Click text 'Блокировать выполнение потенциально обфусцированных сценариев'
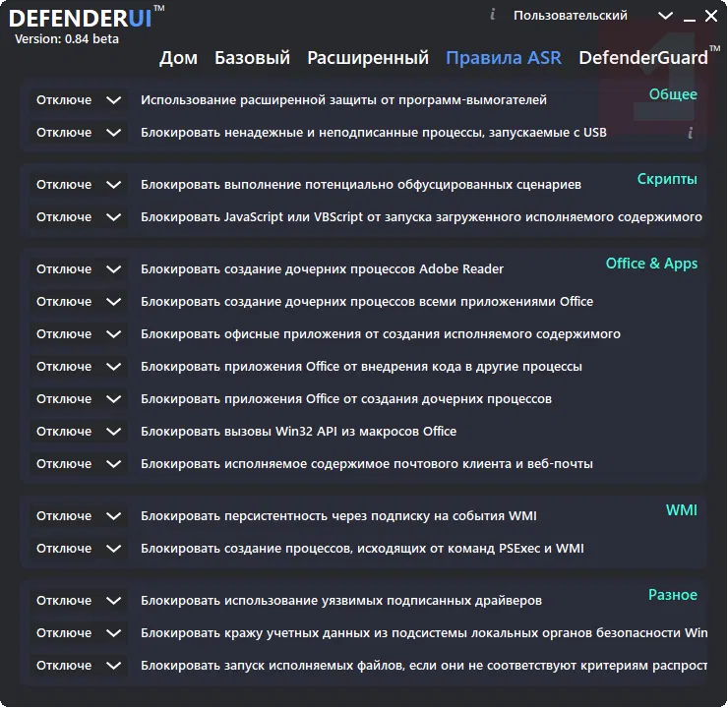 click(361, 185)
